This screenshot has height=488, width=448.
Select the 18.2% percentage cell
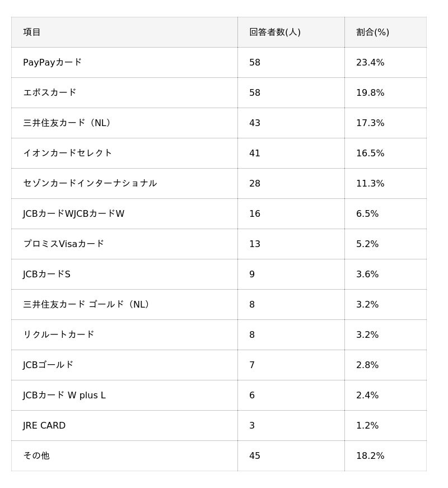coord(370,456)
